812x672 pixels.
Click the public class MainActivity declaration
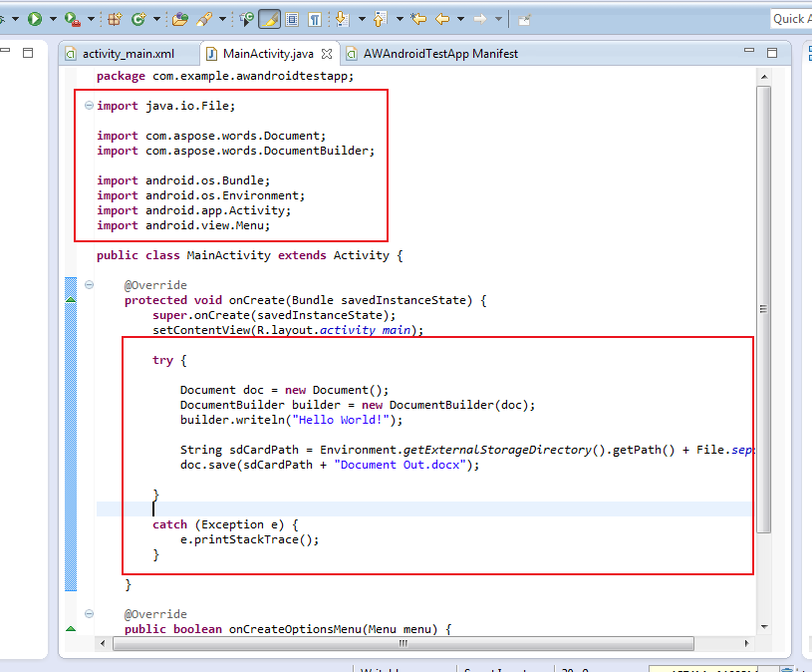(x=250, y=255)
